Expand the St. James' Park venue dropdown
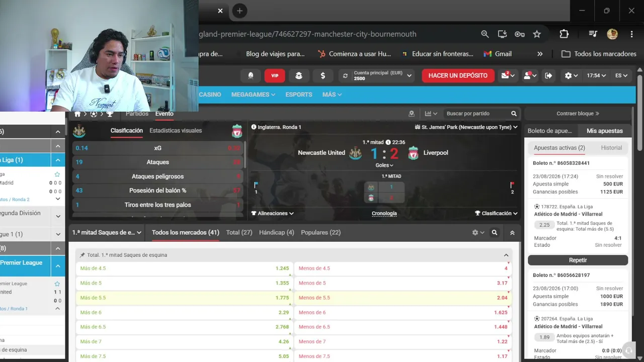This screenshot has height=362, width=644. [x=466, y=127]
